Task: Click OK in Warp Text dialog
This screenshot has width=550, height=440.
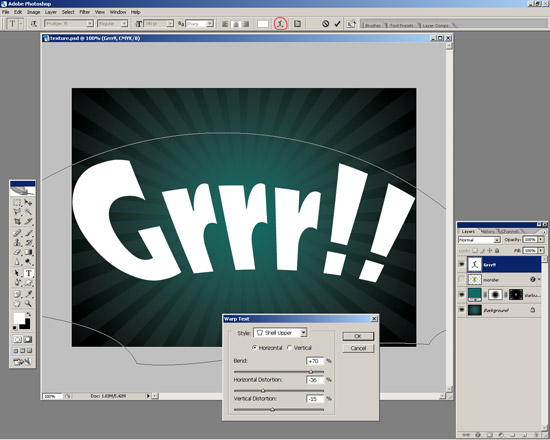Action: pos(358,336)
